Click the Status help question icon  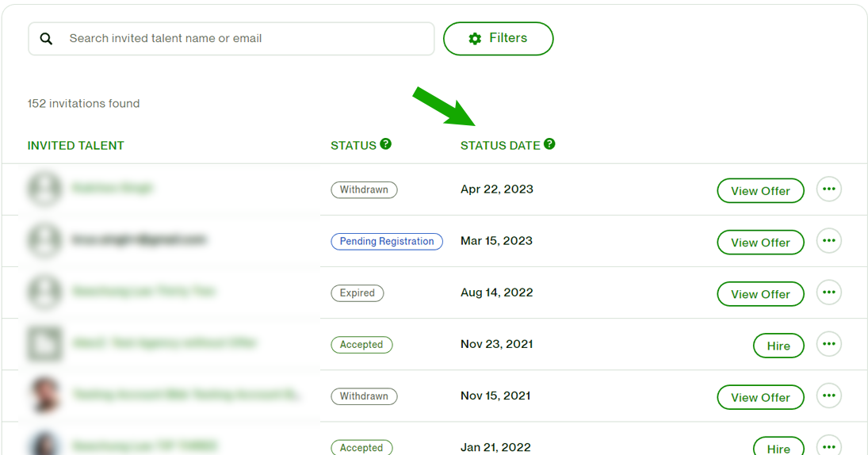click(386, 144)
